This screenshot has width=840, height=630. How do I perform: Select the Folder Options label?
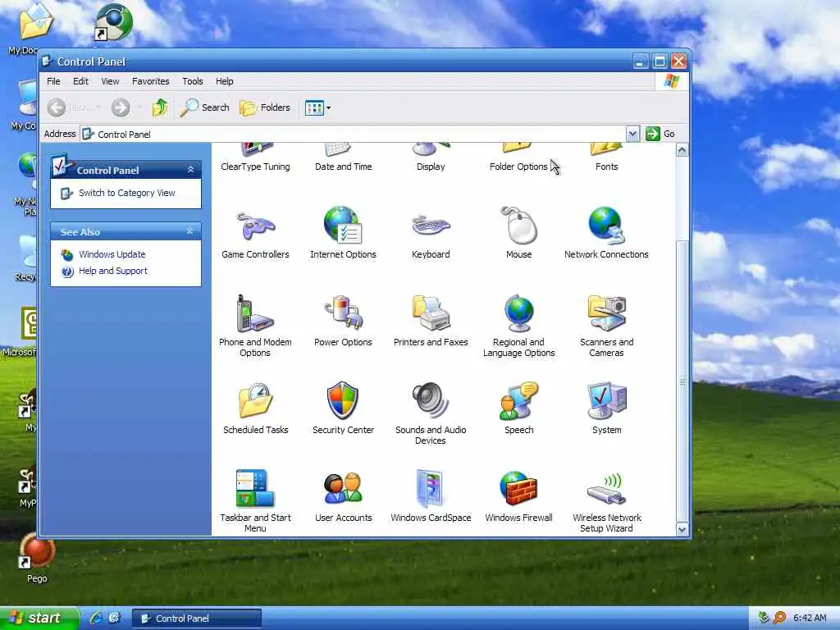point(518,167)
